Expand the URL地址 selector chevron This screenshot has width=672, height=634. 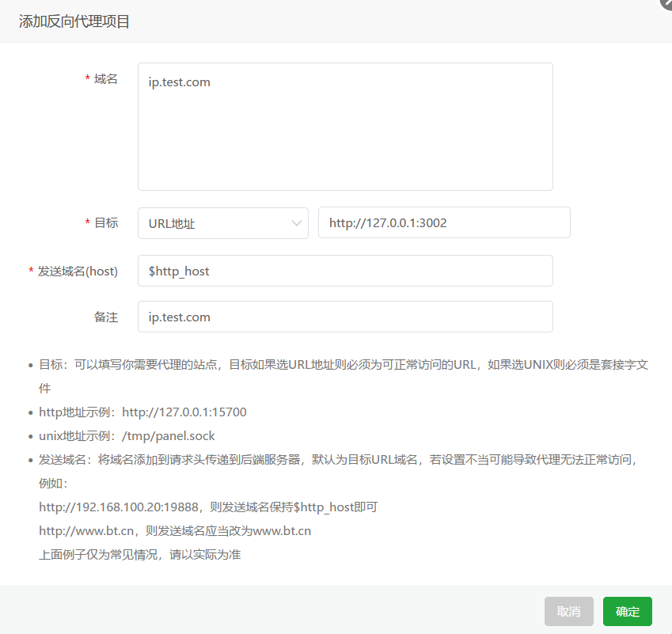[296, 222]
